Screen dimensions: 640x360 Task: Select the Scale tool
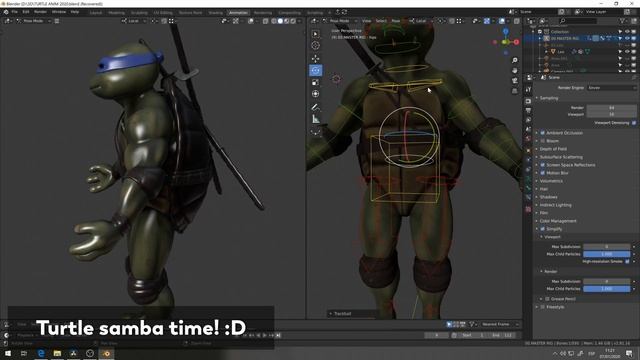(x=316, y=82)
